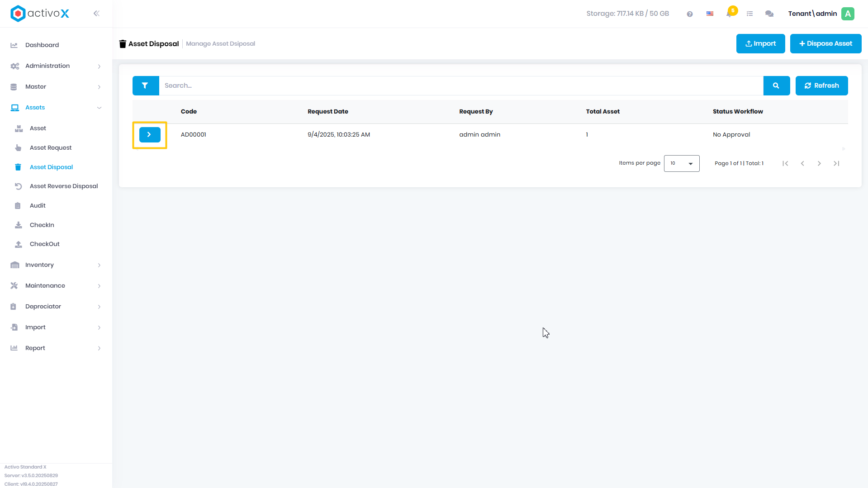Go to the last page

tap(836, 163)
